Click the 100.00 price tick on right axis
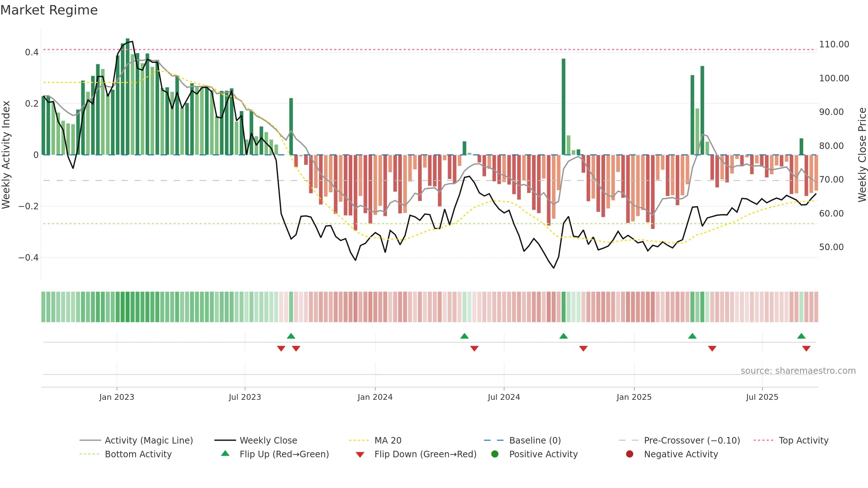Viewport: 868px width, 488px height. coord(834,78)
